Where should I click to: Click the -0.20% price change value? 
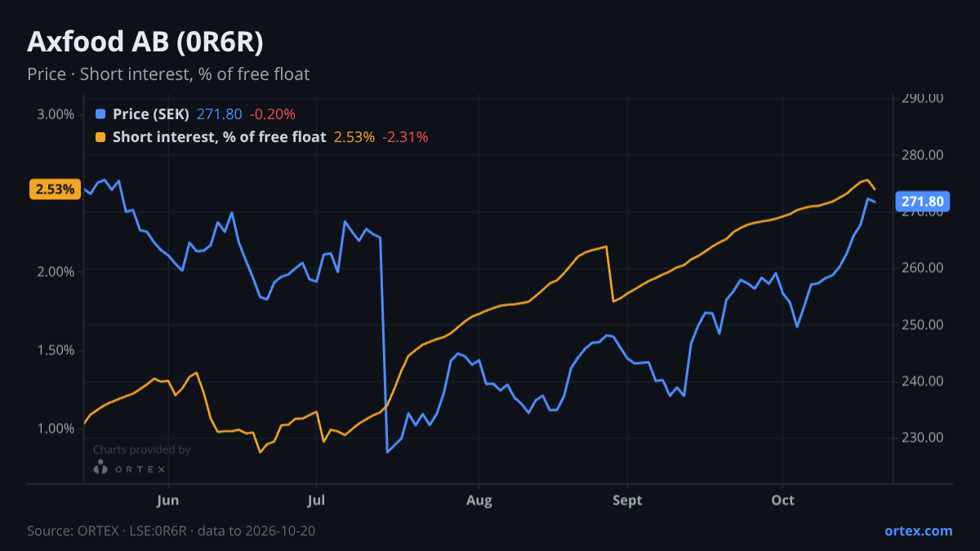click(x=273, y=114)
